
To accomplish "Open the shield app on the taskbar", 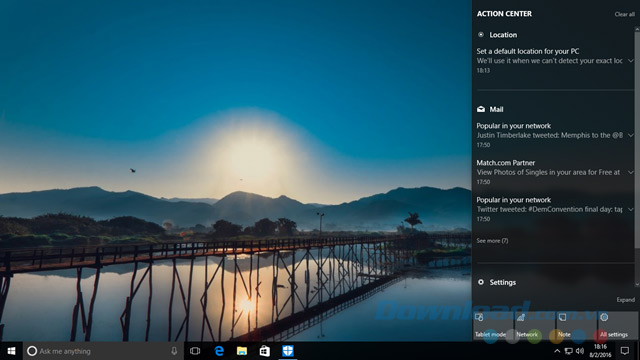I will click(x=288, y=351).
